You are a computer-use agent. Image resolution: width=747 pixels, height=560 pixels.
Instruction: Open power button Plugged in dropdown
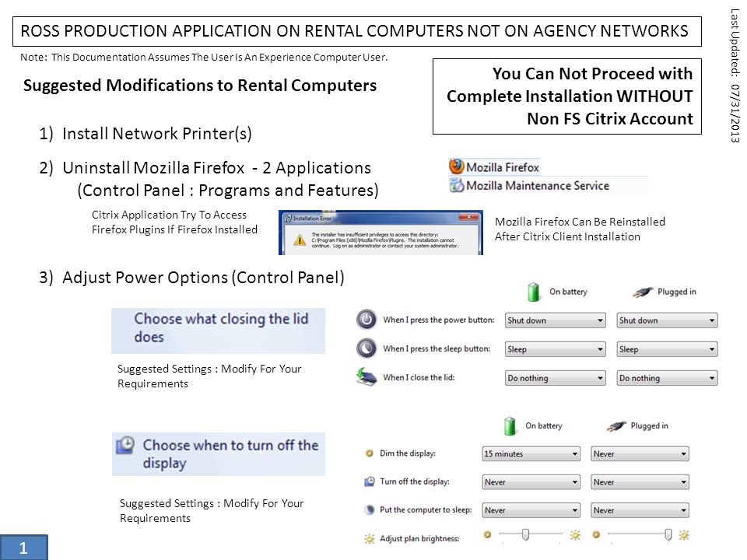(667, 320)
